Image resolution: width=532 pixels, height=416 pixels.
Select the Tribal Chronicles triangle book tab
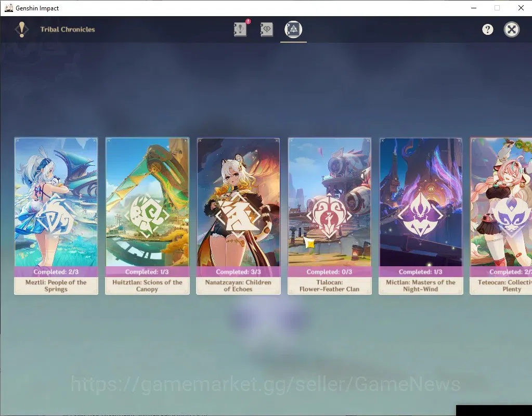click(x=293, y=29)
